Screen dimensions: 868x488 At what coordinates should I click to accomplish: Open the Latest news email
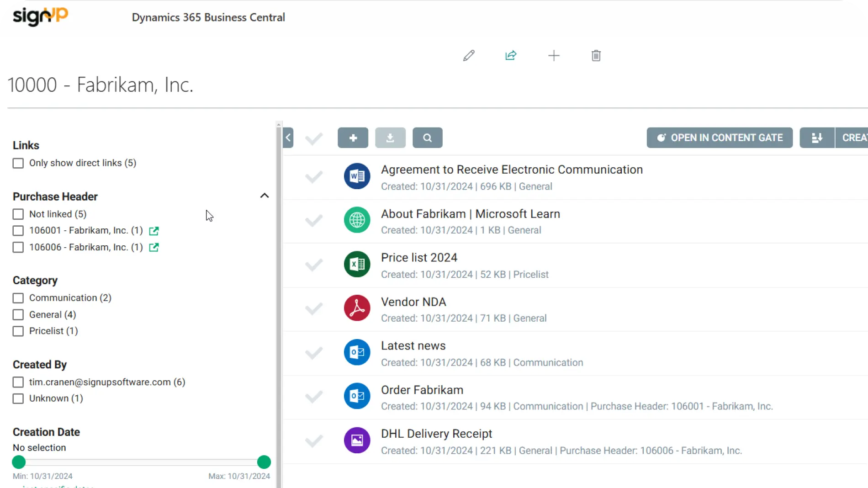click(413, 346)
